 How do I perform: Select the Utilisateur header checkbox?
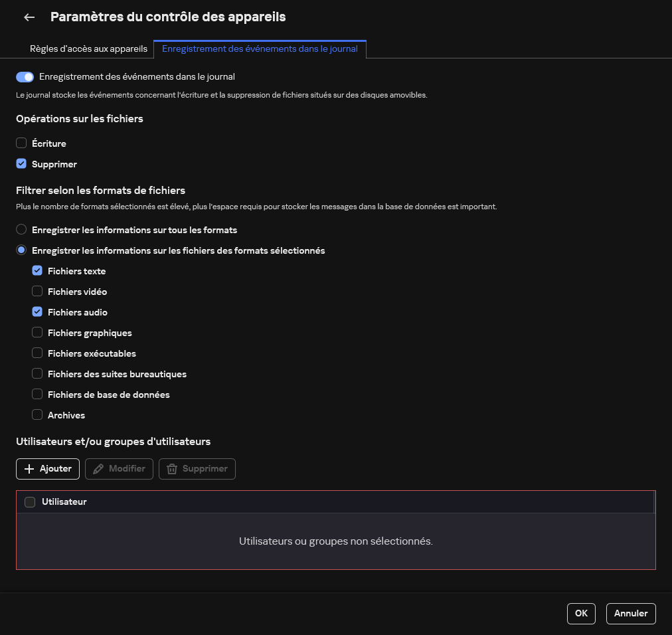[30, 501]
